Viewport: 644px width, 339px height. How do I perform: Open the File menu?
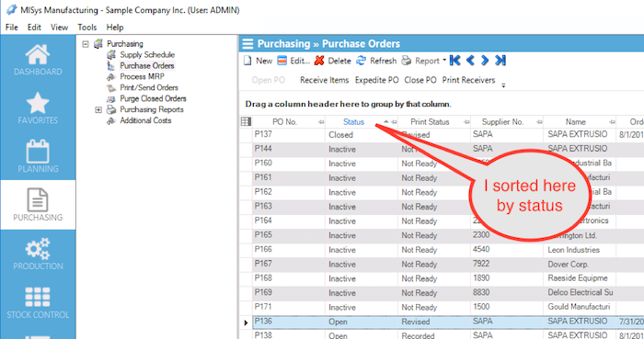[12, 28]
